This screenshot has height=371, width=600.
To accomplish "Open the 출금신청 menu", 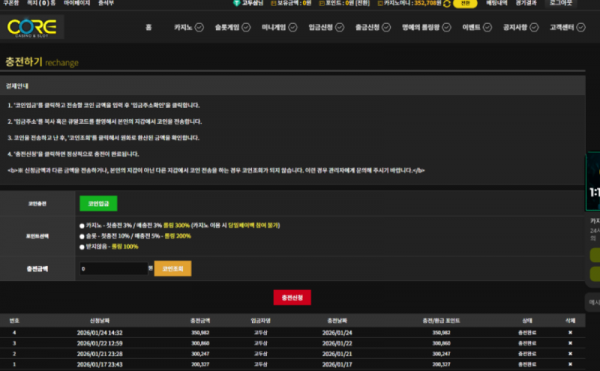I will 367,27.
